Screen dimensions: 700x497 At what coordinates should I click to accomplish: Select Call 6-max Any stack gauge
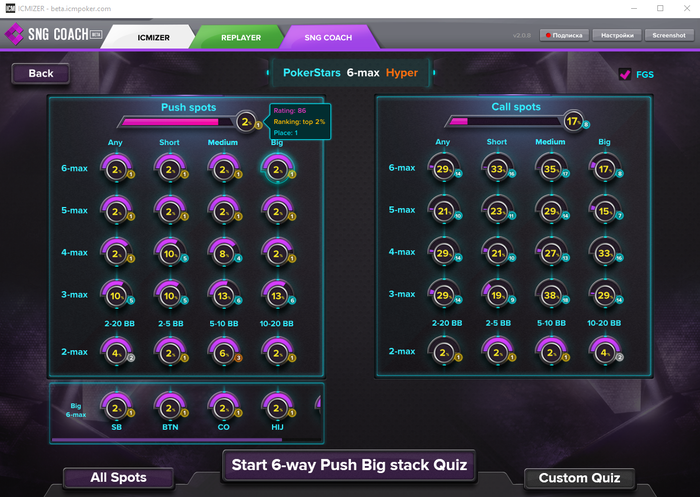click(x=445, y=168)
